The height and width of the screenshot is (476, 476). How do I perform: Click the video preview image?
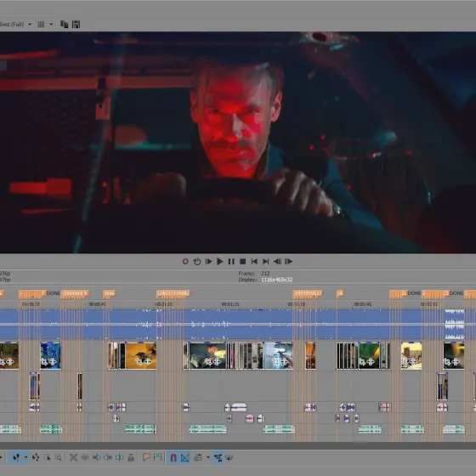coord(238,142)
